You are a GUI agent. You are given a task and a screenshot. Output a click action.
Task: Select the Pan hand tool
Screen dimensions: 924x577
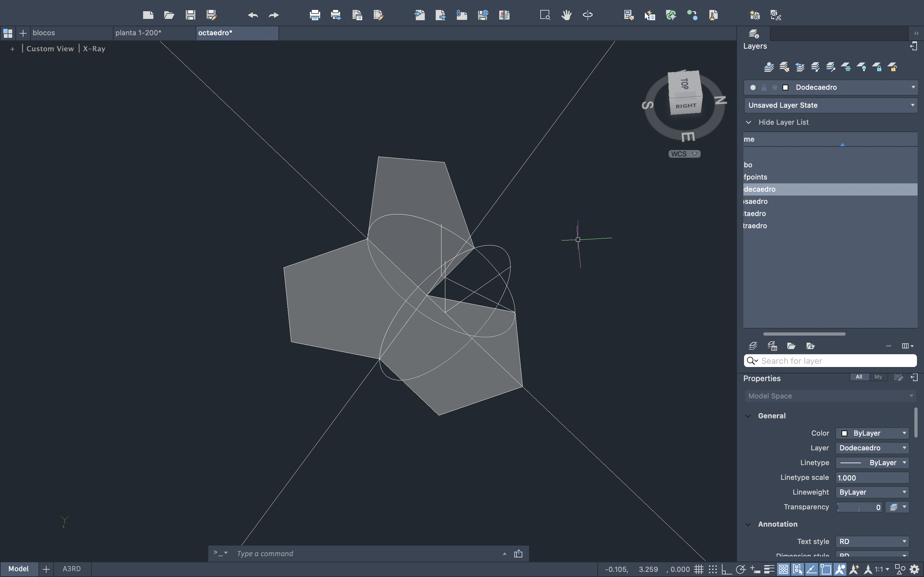click(x=566, y=15)
